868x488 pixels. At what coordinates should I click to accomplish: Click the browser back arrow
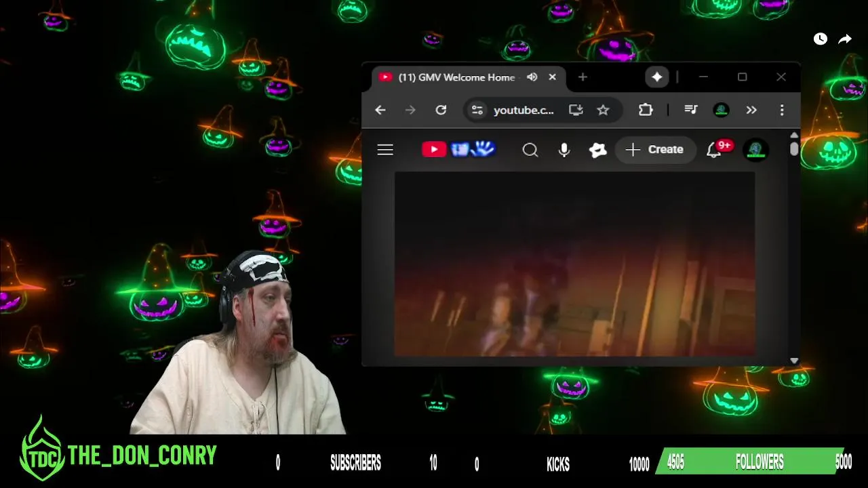pos(380,110)
